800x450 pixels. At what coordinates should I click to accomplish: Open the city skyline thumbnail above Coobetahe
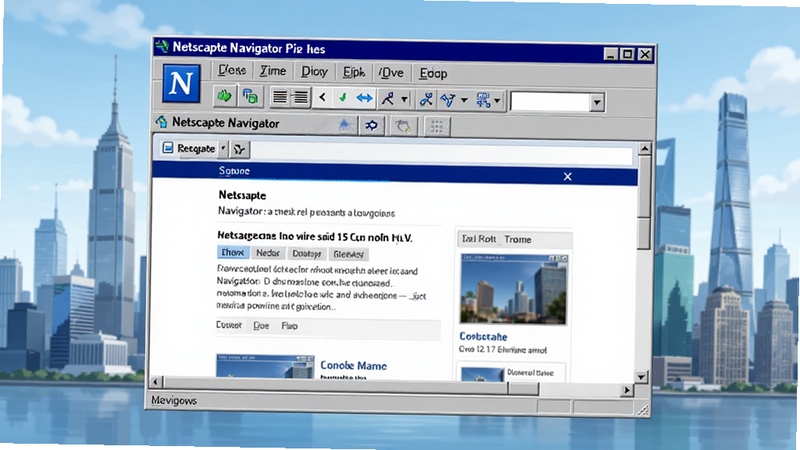pos(513,289)
